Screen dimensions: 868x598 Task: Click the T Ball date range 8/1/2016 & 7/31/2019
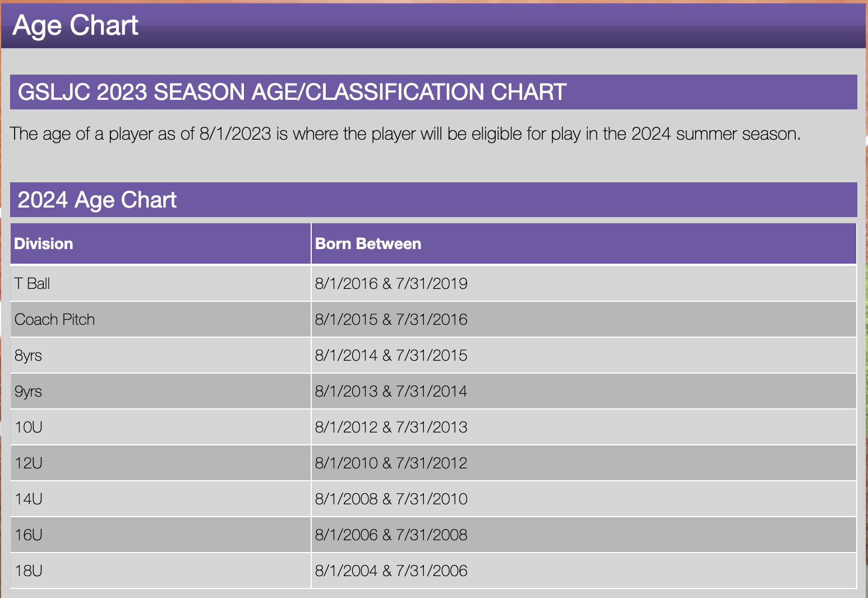coord(391,283)
